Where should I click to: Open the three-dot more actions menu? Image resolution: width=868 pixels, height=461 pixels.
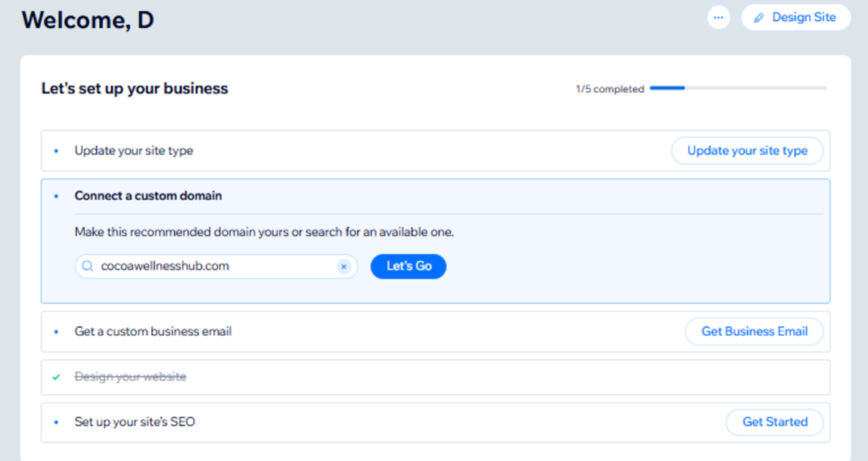[719, 18]
